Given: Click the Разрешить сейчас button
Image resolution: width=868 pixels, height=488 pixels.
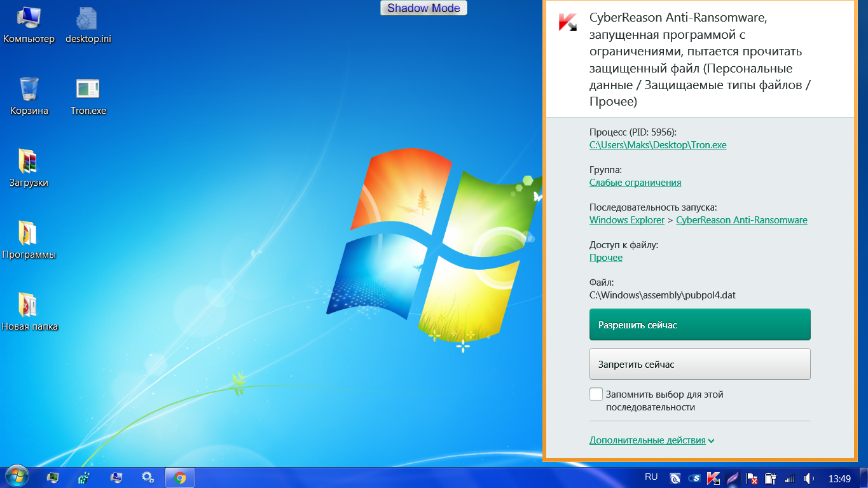Looking at the screenshot, I should [700, 324].
